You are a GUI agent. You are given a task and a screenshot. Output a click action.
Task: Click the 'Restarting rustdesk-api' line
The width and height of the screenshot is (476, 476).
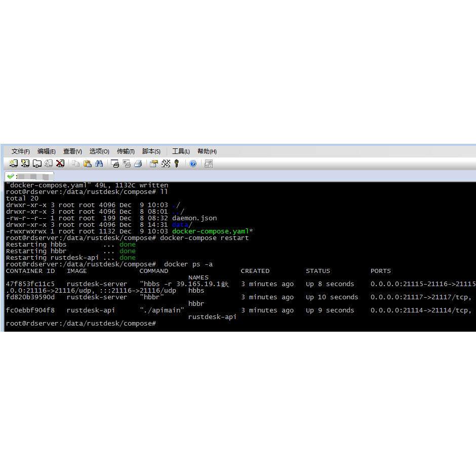[x=70, y=258]
